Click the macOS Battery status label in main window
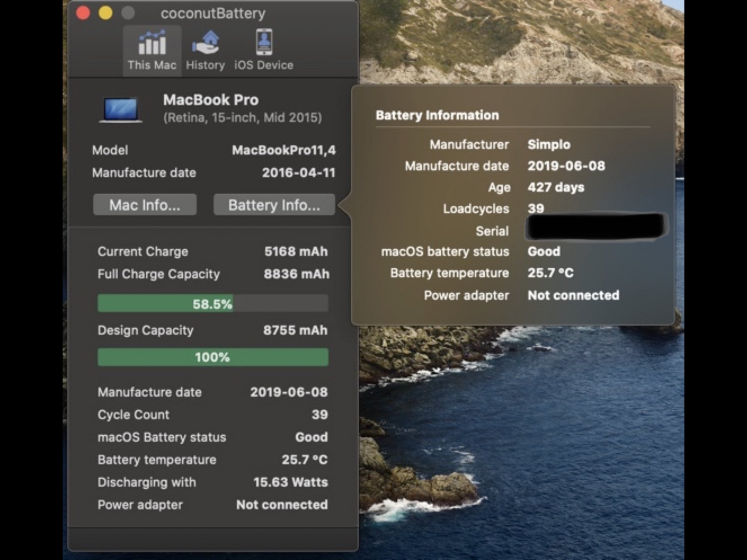The width and height of the screenshot is (747, 560). pyautogui.click(x=162, y=437)
